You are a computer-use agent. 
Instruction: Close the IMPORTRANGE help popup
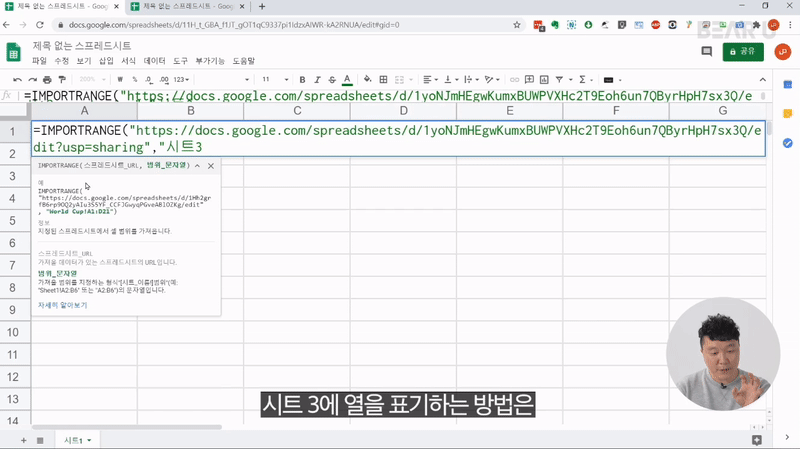pyautogui.click(x=211, y=166)
